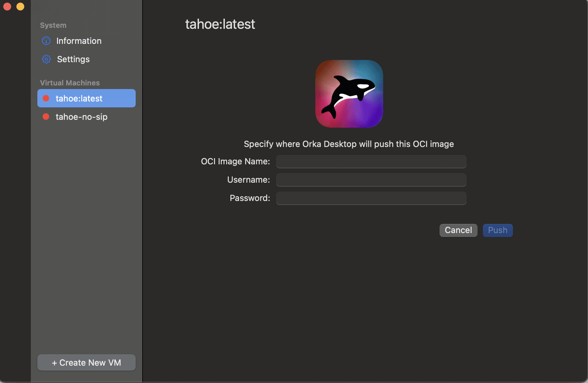
Task: Click the tahoe:latest page title
Action: 220,24
